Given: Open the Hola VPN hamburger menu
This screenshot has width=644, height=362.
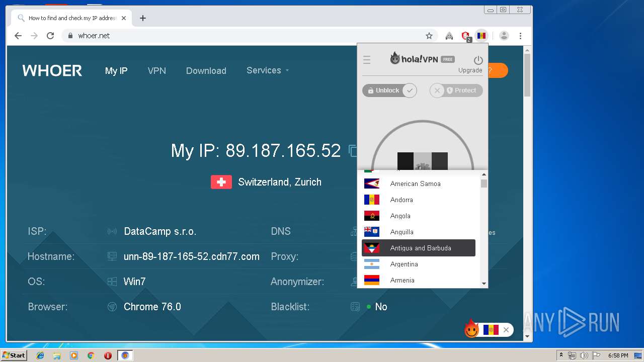Looking at the screenshot, I should coord(367,60).
